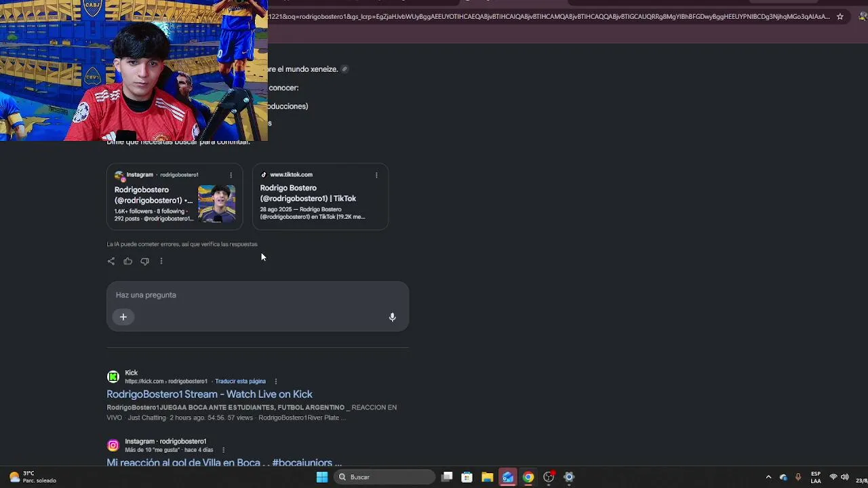
Task: Open 'RodrigoBostero1 Stream - Watch Live on Kick'
Action: tap(210, 394)
